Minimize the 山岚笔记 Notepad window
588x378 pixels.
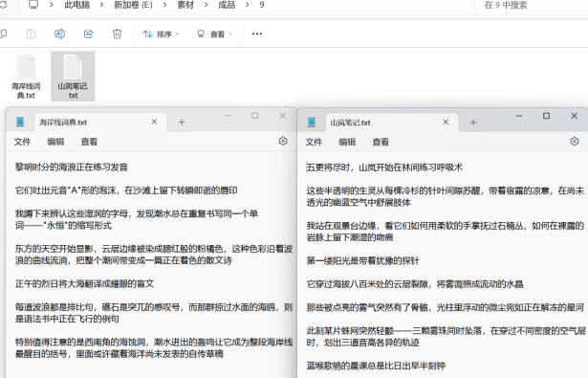519,116
